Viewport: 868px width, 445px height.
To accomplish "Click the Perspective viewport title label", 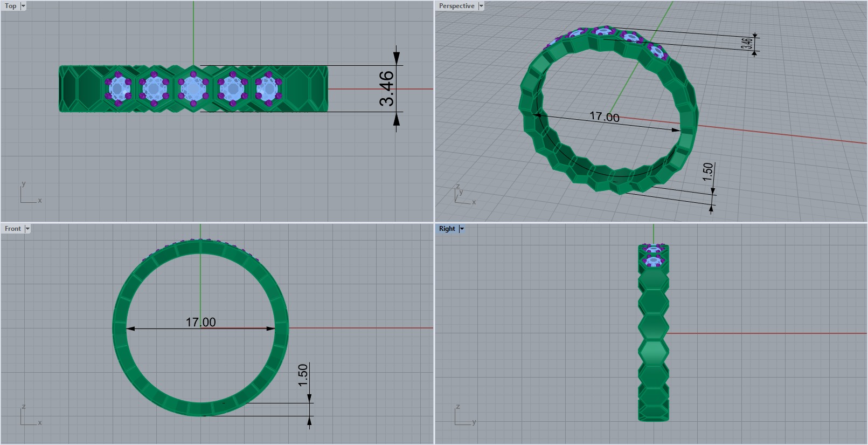I will 456,6.
